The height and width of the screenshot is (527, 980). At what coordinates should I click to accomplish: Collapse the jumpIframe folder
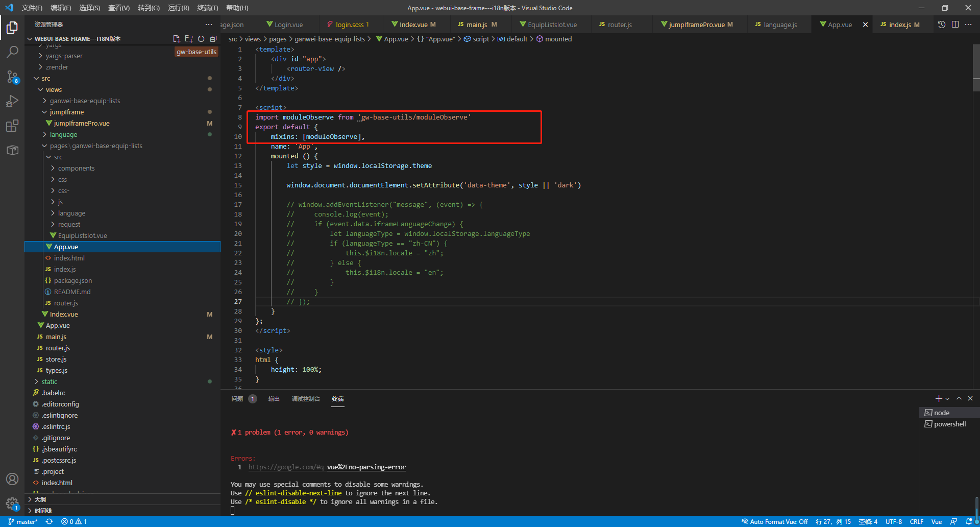66,112
